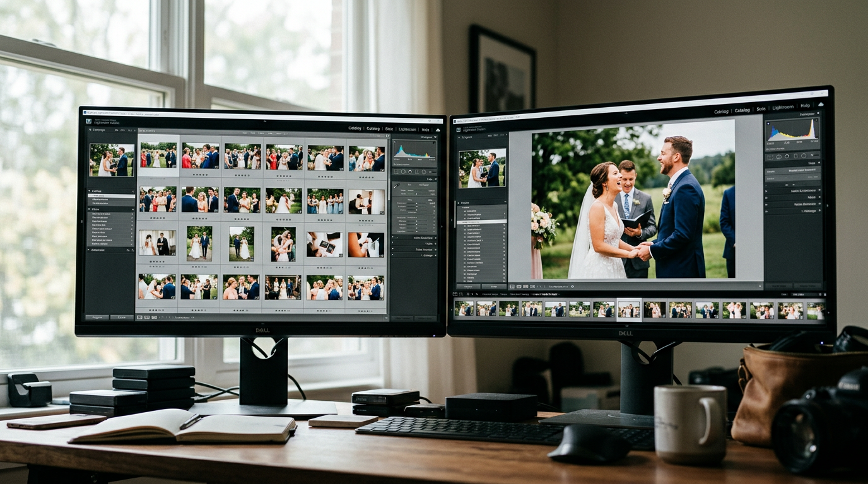Screen dimensions: 868x484
Task: Click the first view mode icon below the large wedding photo
Action: point(512,286)
